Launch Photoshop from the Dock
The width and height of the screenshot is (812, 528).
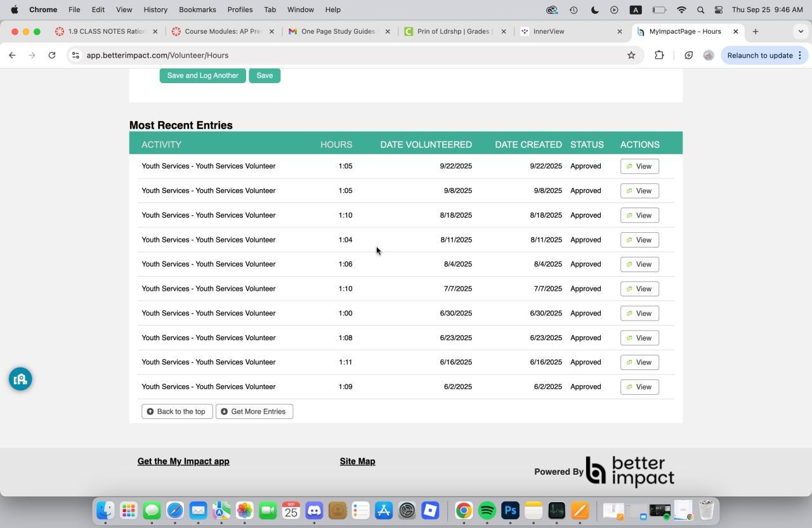[x=510, y=510]
